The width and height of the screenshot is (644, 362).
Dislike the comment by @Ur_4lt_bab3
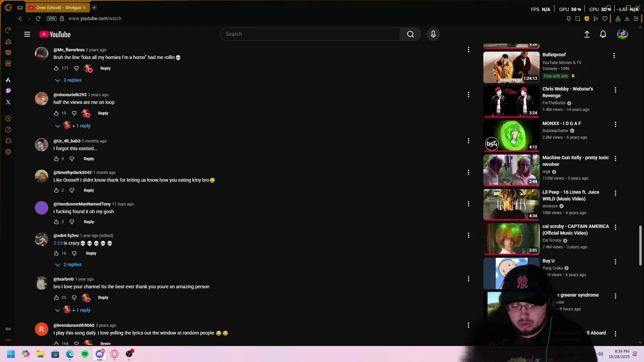coord(71,159)
